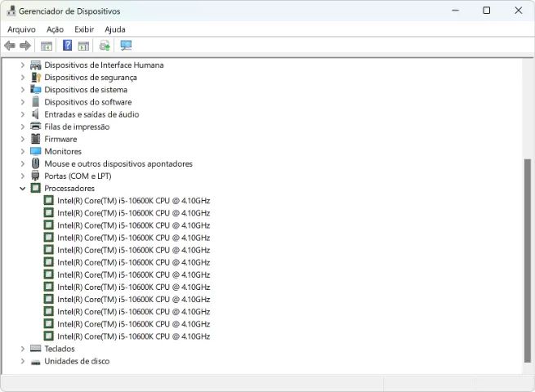535x392 pixels.
Task: Click the Forward arrow toolbar icon
Action: coord(25,46)
